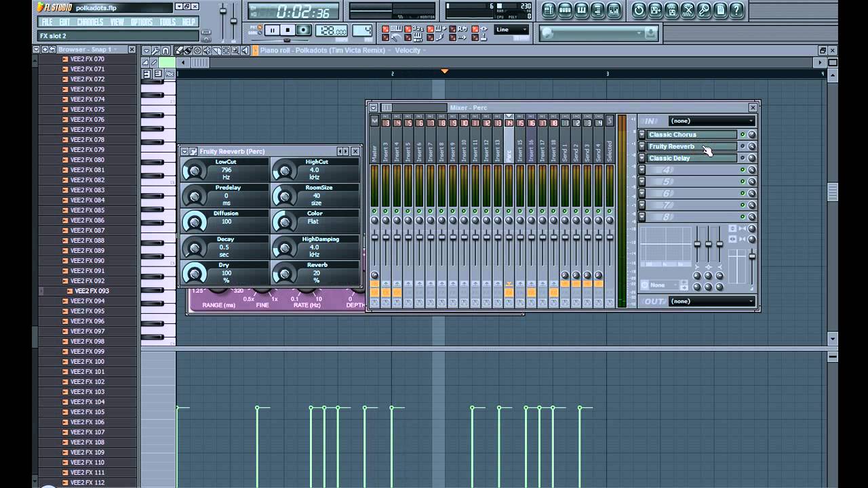Open the CHANNELS menu
This screenshot has height=488, width=868.
pyautogui.click(x=90, y=22)
